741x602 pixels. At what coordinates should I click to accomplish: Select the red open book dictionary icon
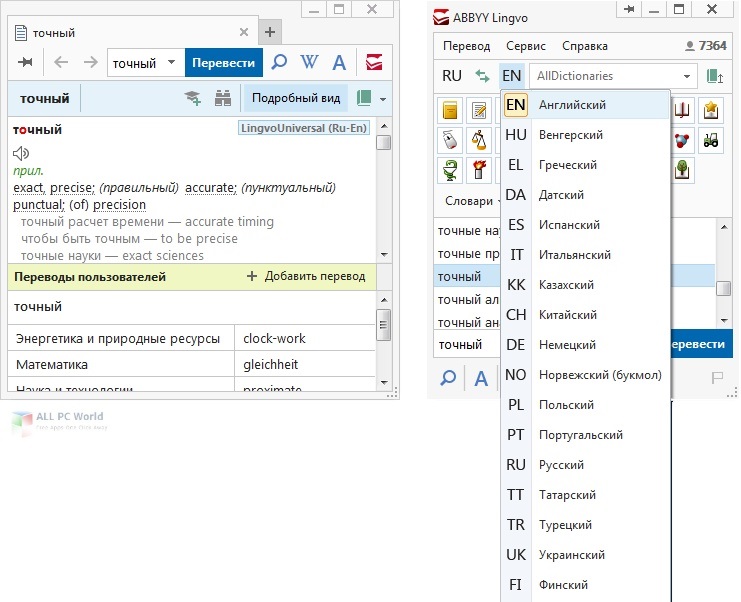[682, 111]
